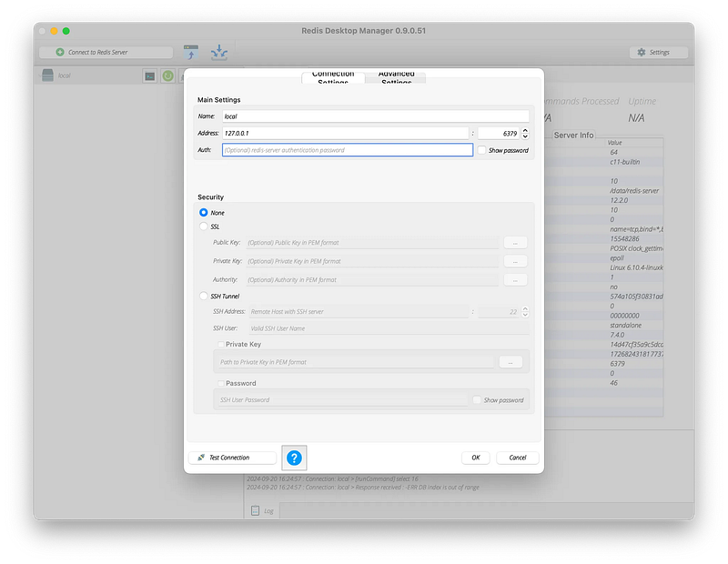Click the 'standalone' value in Server Info
The height and width of the screenshot is (564, 728).
(x=625, y=325)
